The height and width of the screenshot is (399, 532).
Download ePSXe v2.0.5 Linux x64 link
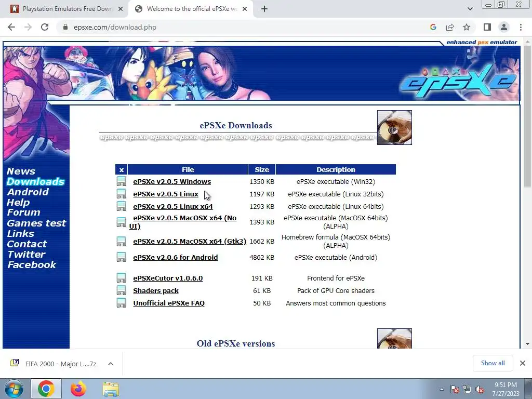[x=173, y=206]
